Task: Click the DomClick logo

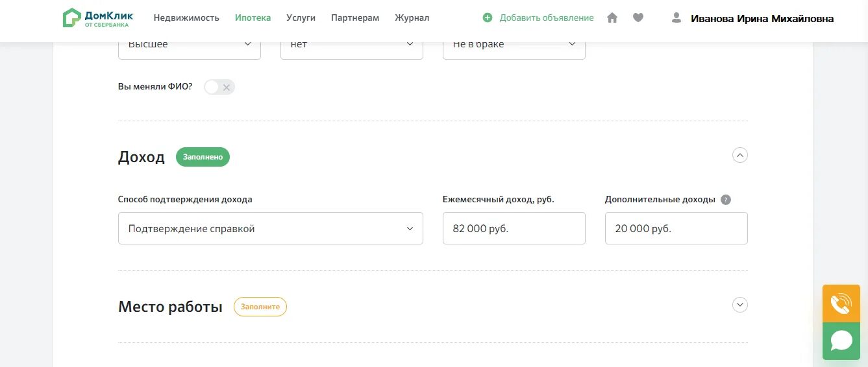Action: (x=97, y=18)
